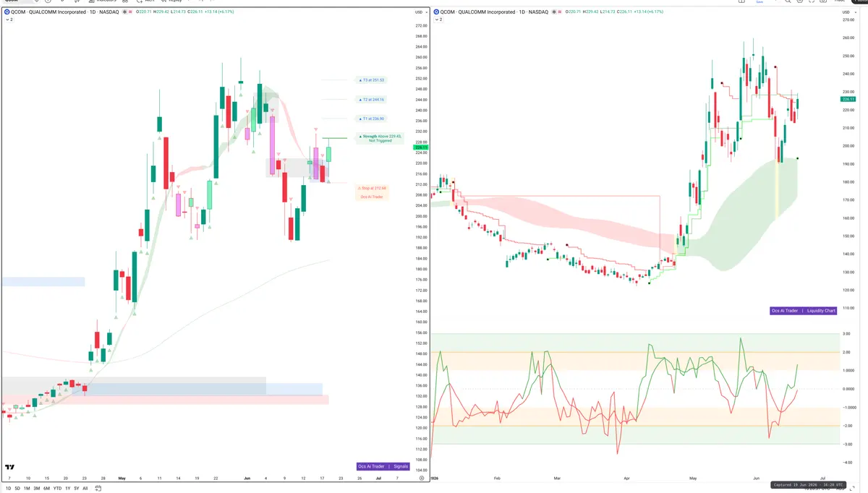Open right chart QCOM QUALCOMM symbol title

tap(494, 12)
